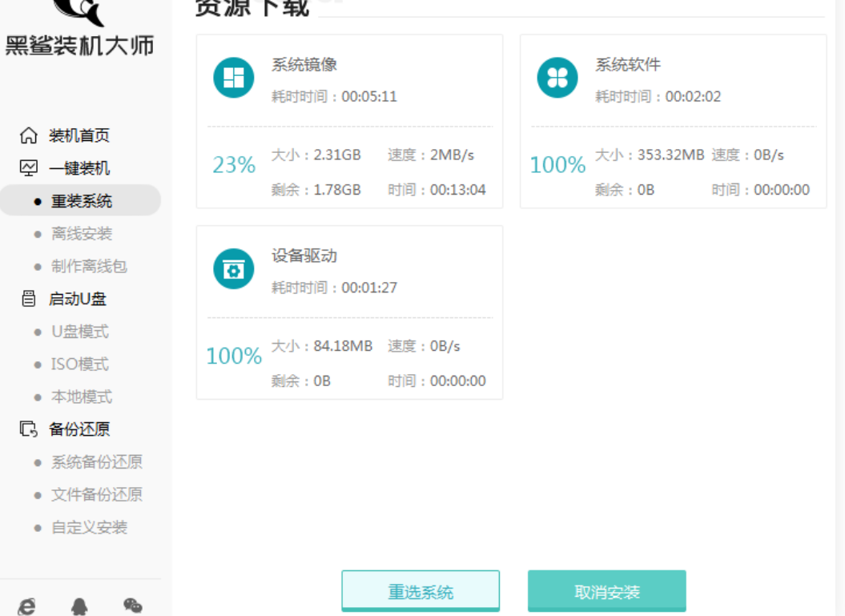This screenshot has height=616, width=845.
Task: Open 制作离线包 sidebar item
Action: pos(89,267)
